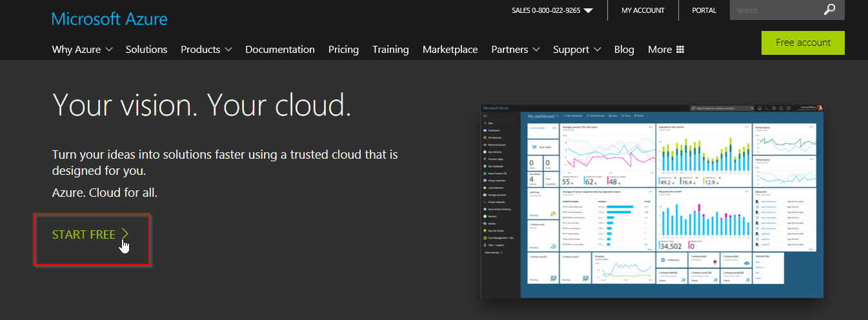
Task: Click inside the Search input field
Action: point(774,10)
